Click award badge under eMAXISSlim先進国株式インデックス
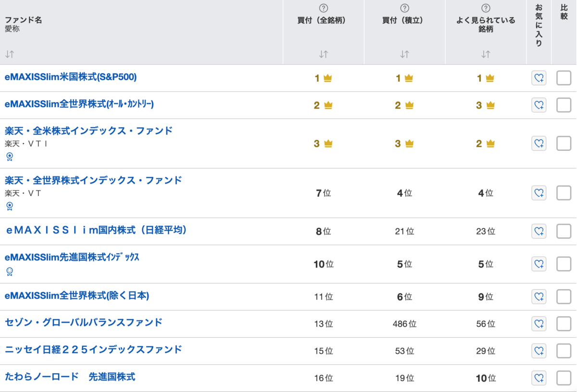577x392 pixels. click(x=10, y=272)
